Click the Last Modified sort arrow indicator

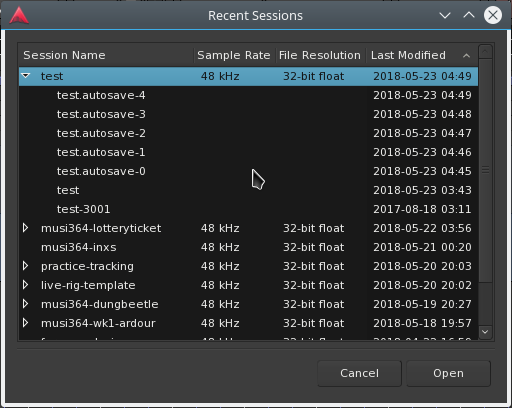tap(467, 56)
